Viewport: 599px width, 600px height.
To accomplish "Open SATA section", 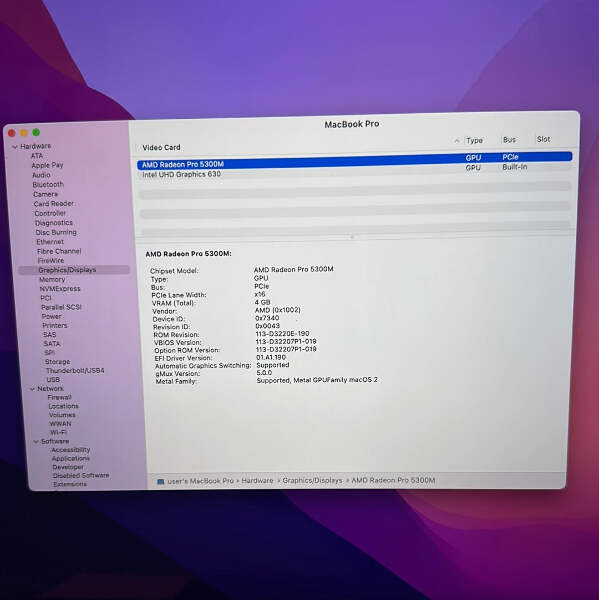I will coord(52,344).
